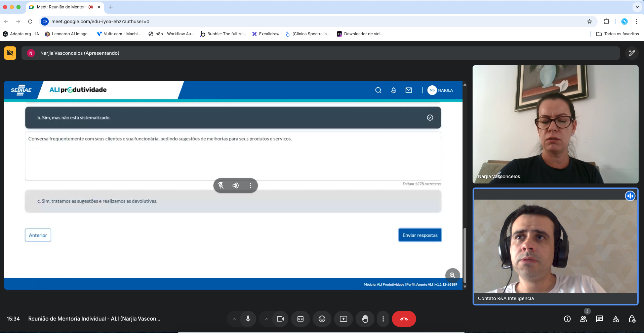Open the tab search dropdown arrow
644x333 pixels.
[637, 7]
